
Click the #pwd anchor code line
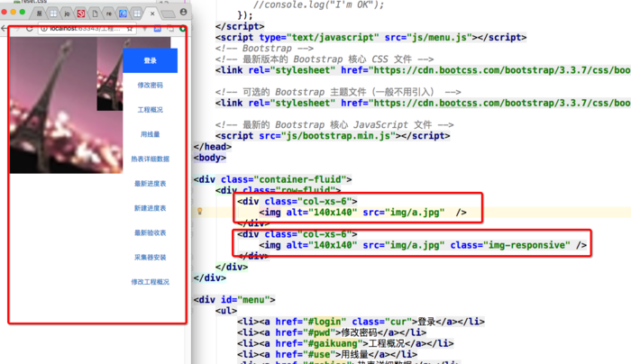pyautogui.click(x=332, y=332)
